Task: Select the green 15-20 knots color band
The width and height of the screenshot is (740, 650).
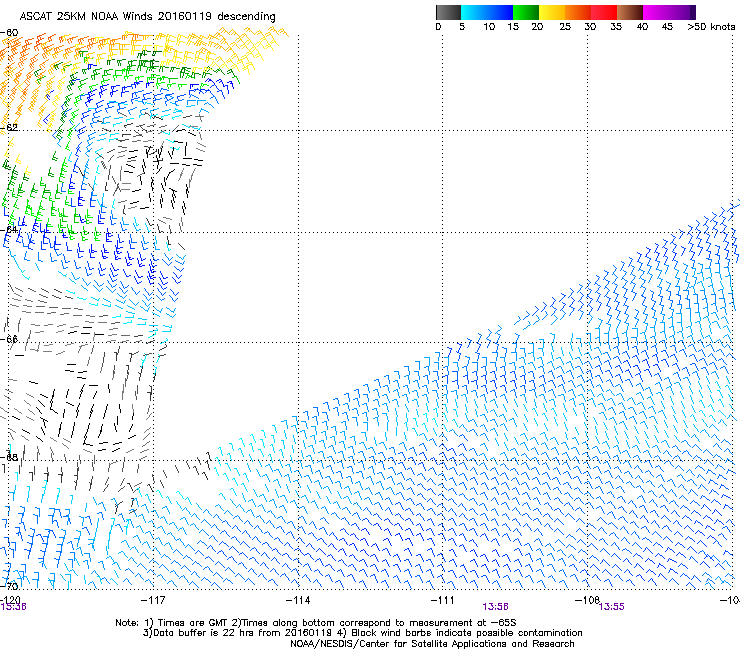Action: [526, 12]
